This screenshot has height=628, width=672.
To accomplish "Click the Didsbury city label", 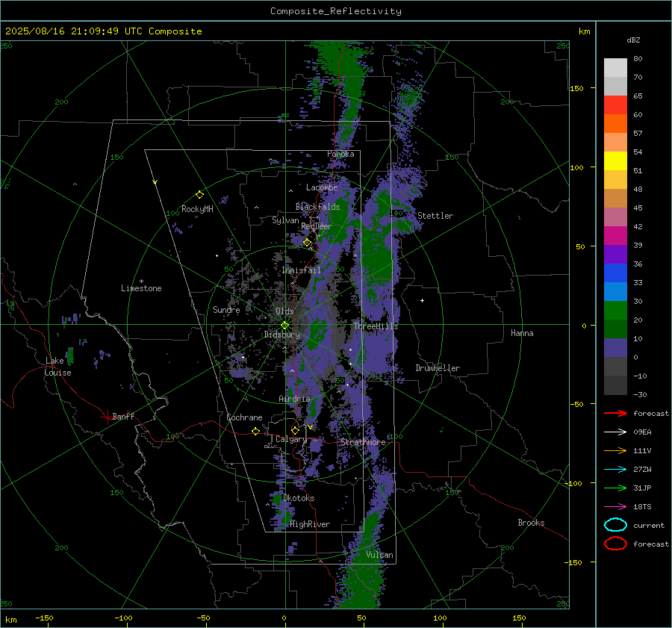I will (282, 335).
